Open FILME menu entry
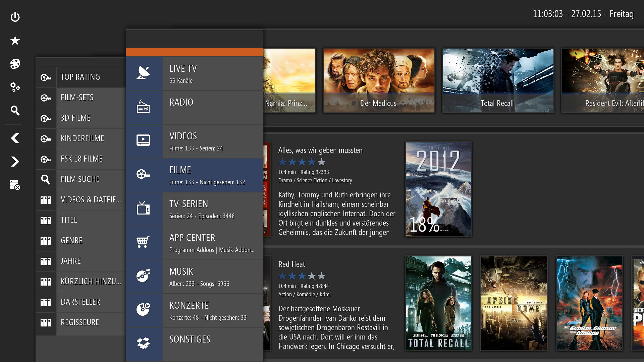 pos(195,175)
